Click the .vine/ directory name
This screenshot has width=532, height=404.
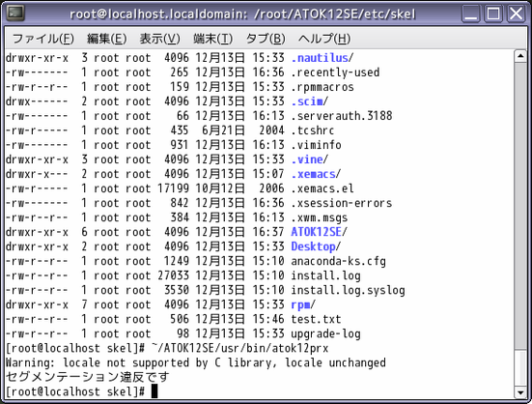pyautogui.click(x=309, y=159)
